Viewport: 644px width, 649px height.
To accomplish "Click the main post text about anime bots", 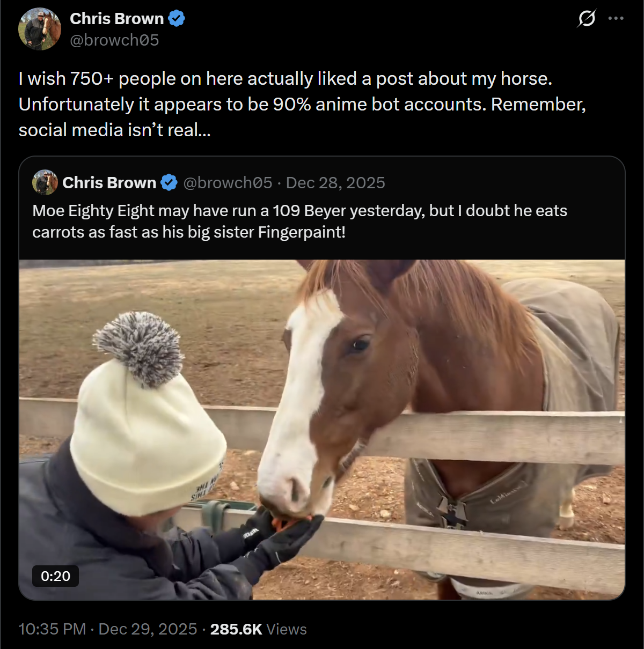I will click(302, 104).
